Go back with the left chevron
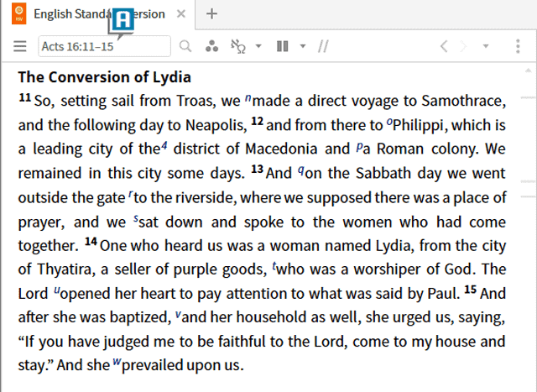This screenshot has width=537, height=392. (x=444, y=46)
